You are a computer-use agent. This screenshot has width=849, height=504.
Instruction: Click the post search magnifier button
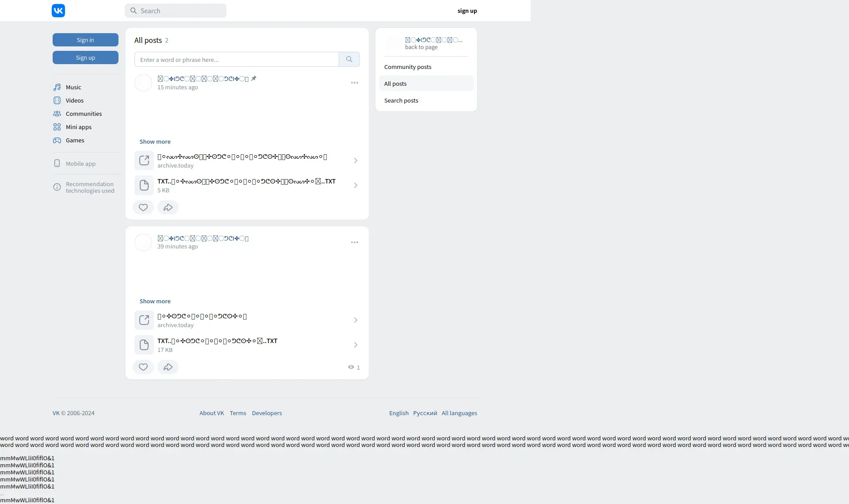click(349, 59)
